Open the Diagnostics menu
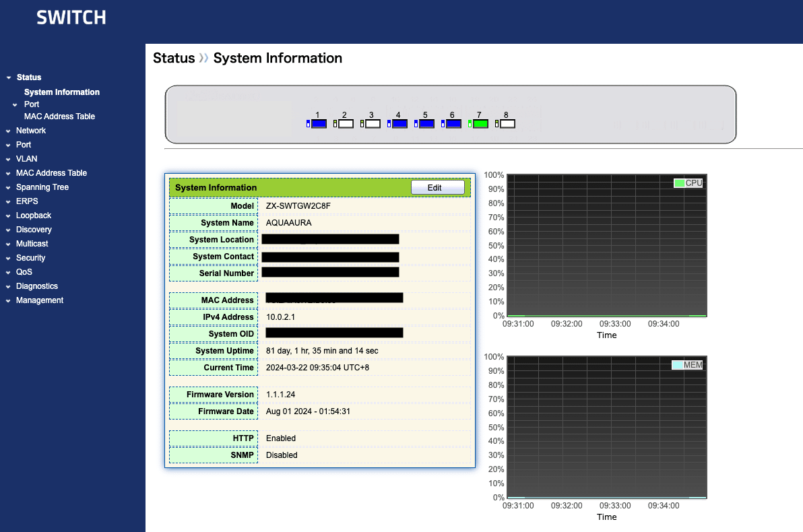803x532 pixels. point(37,286)
